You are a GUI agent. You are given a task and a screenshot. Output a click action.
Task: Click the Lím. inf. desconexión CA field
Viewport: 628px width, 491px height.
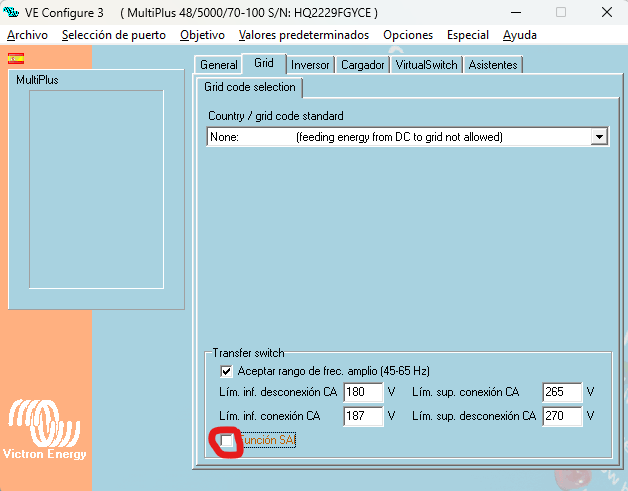(x=363, y=392)
